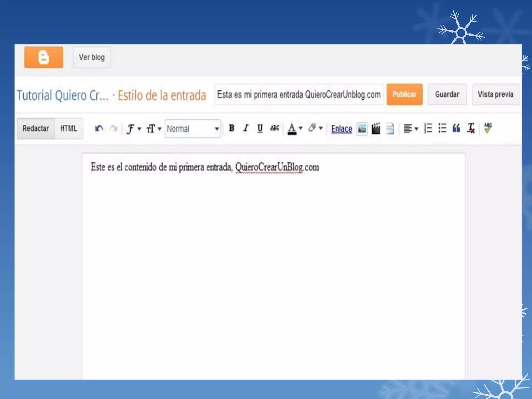The height and width of the screenshot is (399, 532).
Task: Select the Redactar compose tab
Action: tap(36, 128)
